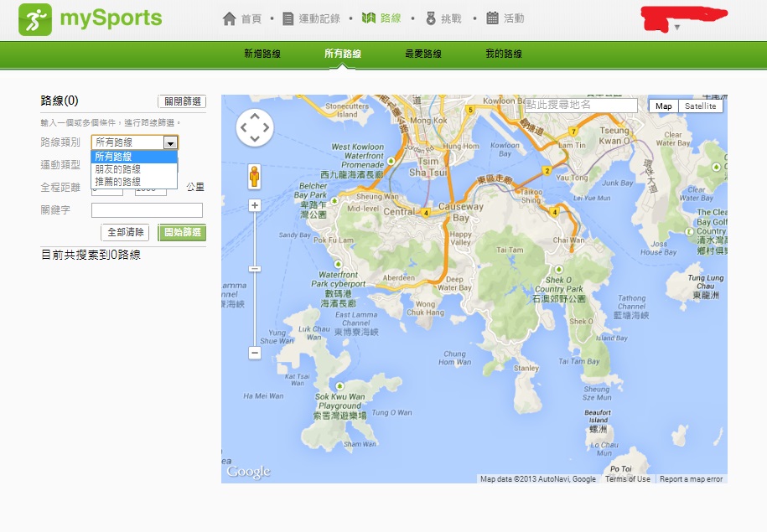Image resolution: width=767 pixels, height=532 pixels.
Task: Click the Street View pegman icon
Action: pos(255,177)
